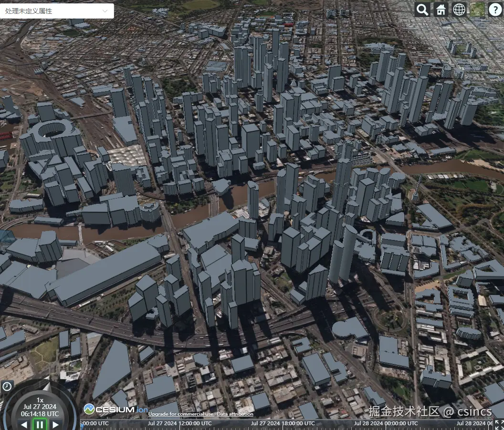The height and width of the screenshot is (430, 504).
Task: Reset clock to real time
Action: click(x=7, y=386)
